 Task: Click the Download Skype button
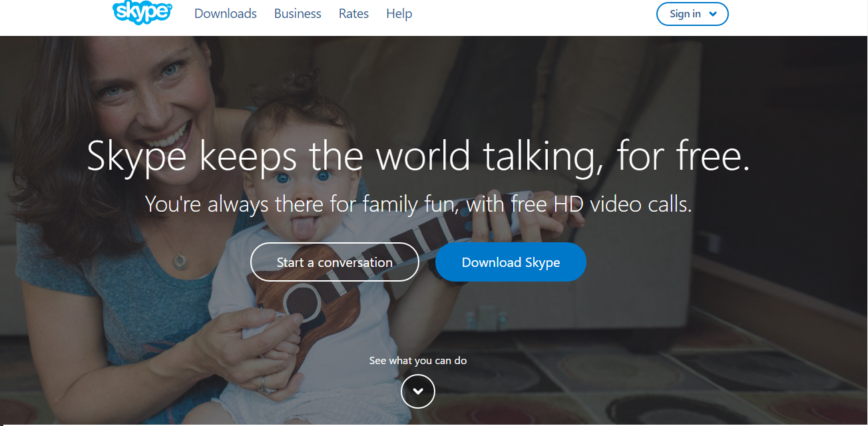coord(511,262)
